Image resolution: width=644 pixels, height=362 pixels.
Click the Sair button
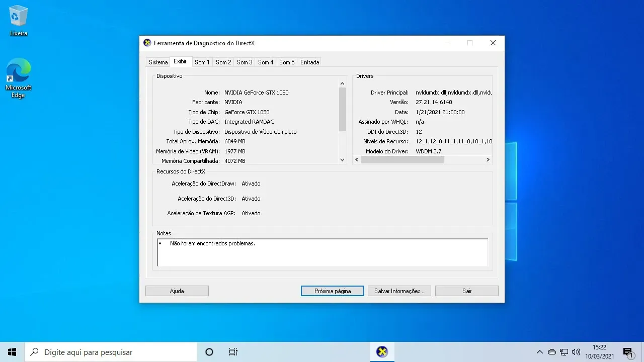pos(467,291)
